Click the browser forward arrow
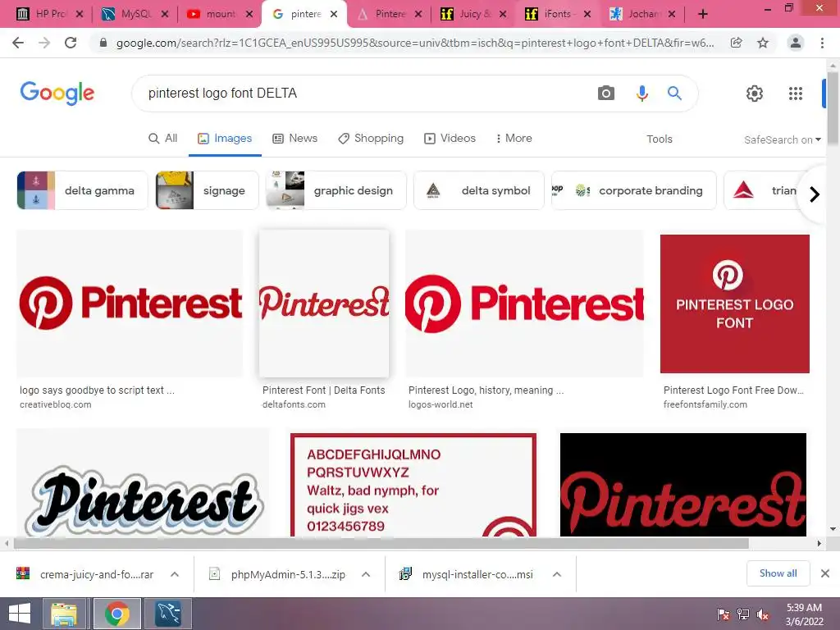The height and width of the screenshot is (630, 840). coord(44,43)
